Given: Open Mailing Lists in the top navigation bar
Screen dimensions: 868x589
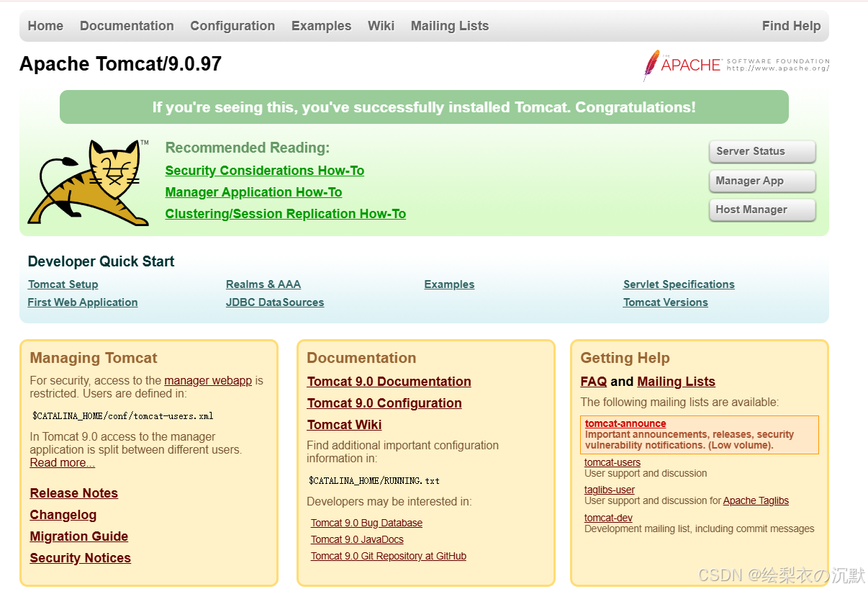Looking at the screenshot, I should (x=450, y=26).
